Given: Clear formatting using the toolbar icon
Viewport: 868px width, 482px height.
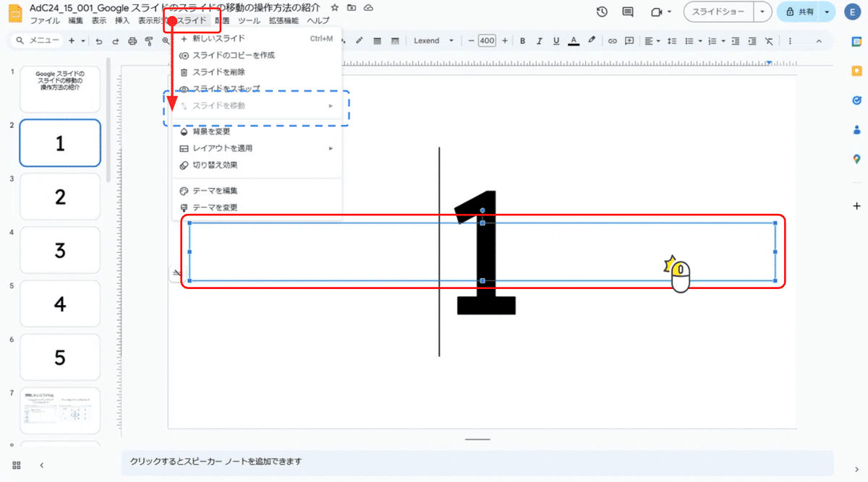Looking at the screenshot, I should 769,40.
